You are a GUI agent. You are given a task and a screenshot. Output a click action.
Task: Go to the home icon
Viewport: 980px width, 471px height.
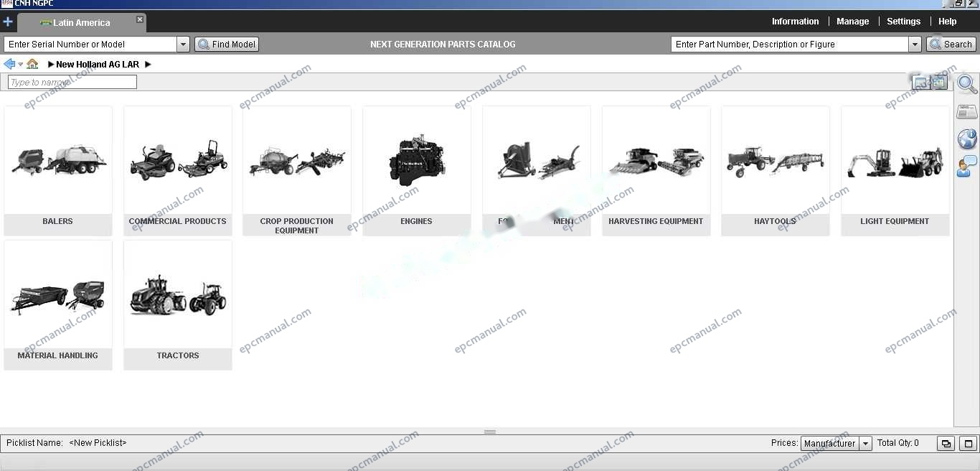pos(32,64)
